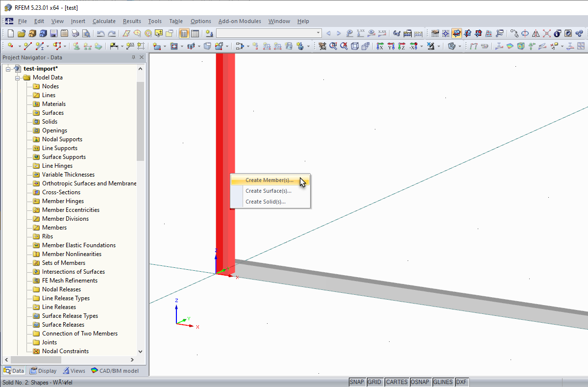Redo the last undone action
The height and width of the screenshot is (387, 588).
[112, 33]
